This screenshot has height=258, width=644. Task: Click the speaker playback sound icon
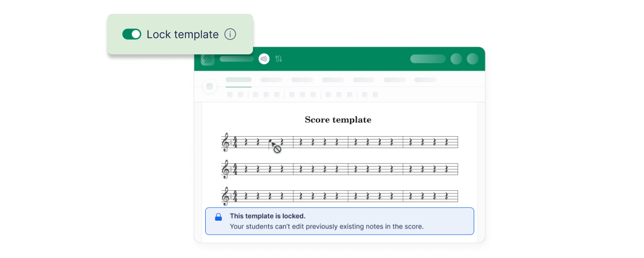pyautogui.click(x=264, y=59)
